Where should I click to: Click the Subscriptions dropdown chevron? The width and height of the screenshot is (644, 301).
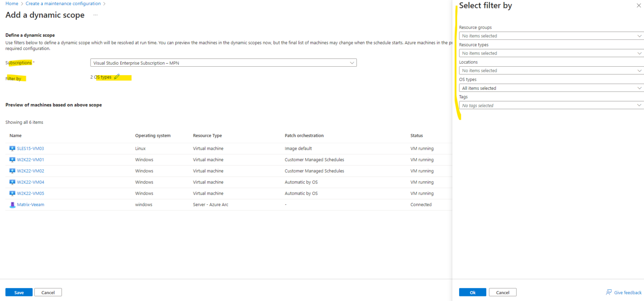click(x=352, y=63)
